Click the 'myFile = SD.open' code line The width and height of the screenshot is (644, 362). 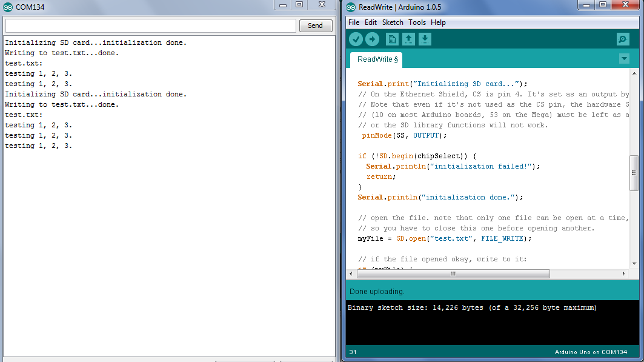click(x=445, y=239)
